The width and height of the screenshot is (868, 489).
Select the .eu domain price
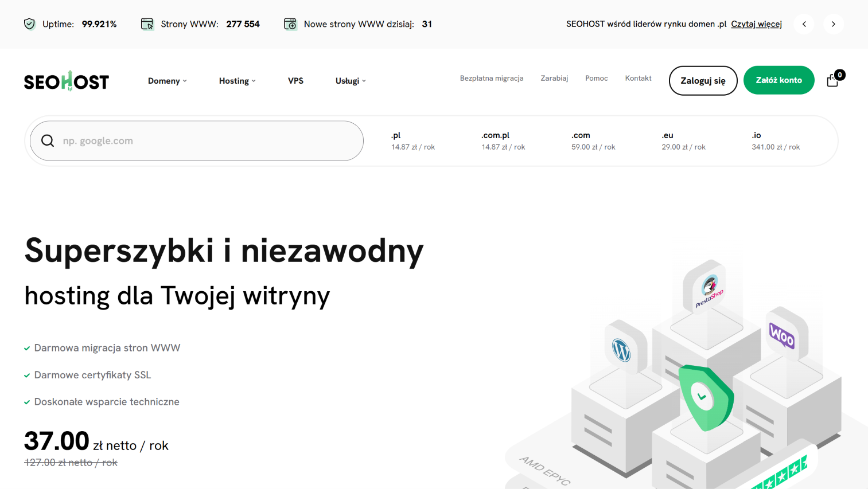coord(683,141)
